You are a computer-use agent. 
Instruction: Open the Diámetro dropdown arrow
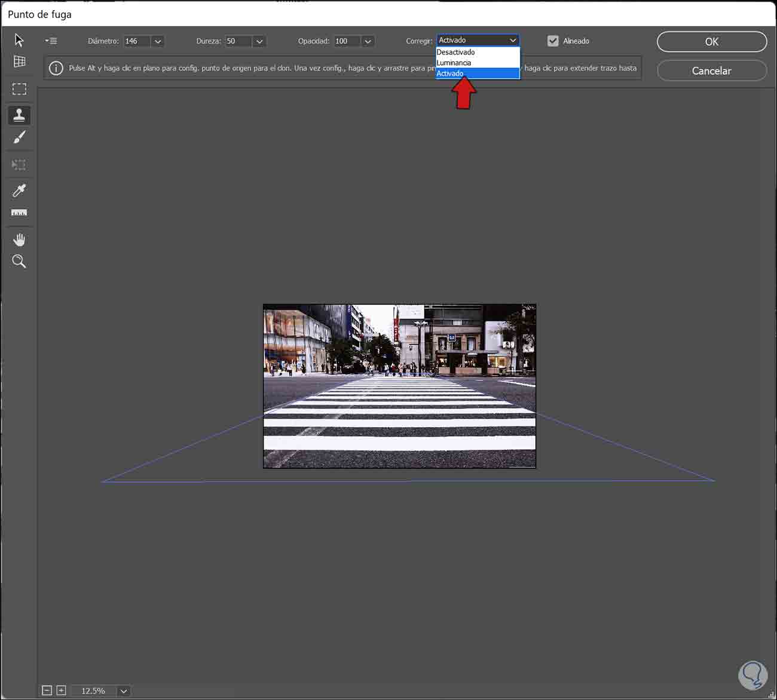point(158,41)
